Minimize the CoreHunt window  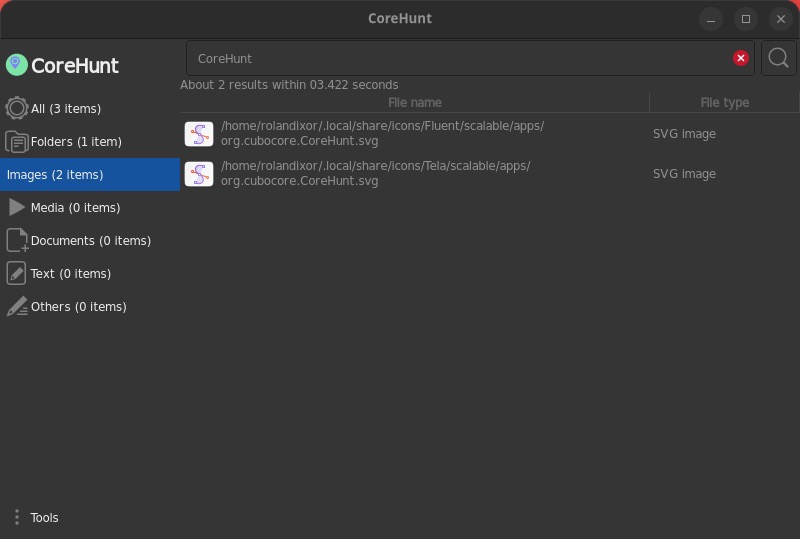pos(711,19)
